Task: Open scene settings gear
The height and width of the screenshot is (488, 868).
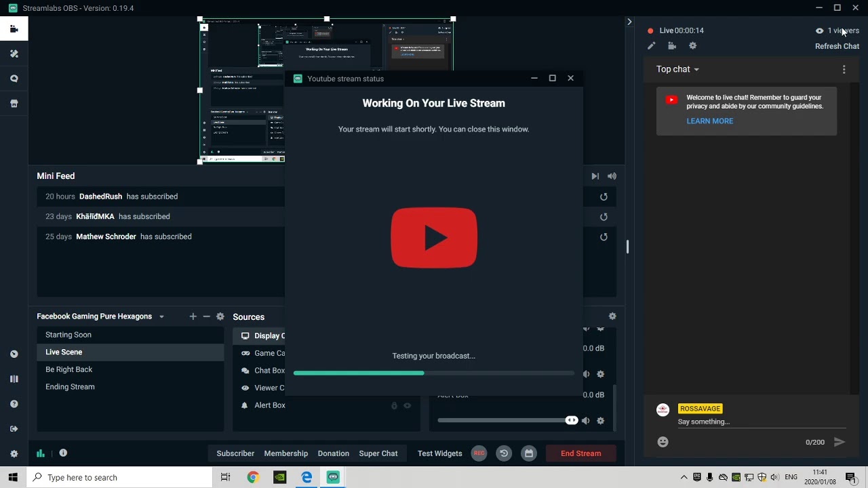Action: 220,317
